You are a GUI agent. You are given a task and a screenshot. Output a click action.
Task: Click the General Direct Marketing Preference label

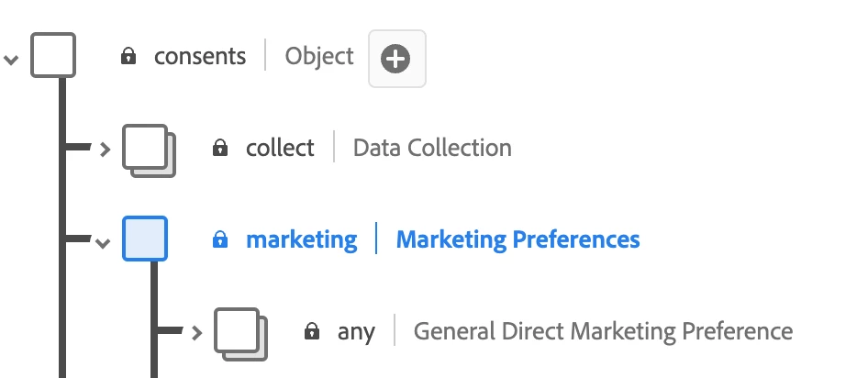(603, 331)
